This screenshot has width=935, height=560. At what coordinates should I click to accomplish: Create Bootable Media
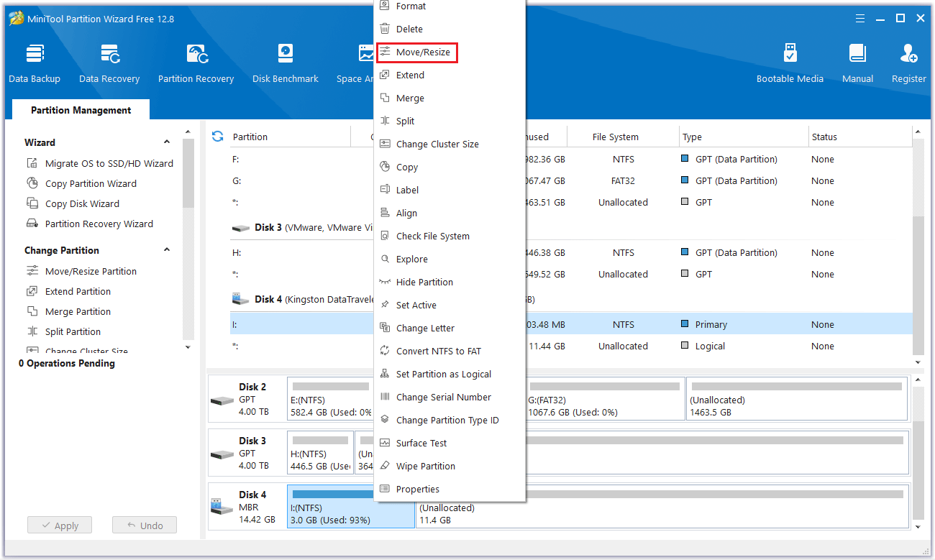pyautogui.click(x=790, y=64)
